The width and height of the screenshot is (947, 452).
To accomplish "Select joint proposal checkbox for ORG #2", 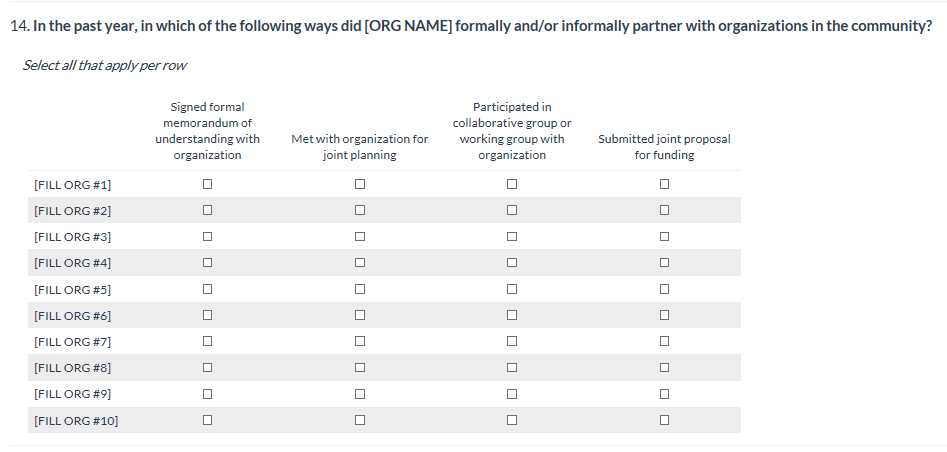I will [664, 211].
